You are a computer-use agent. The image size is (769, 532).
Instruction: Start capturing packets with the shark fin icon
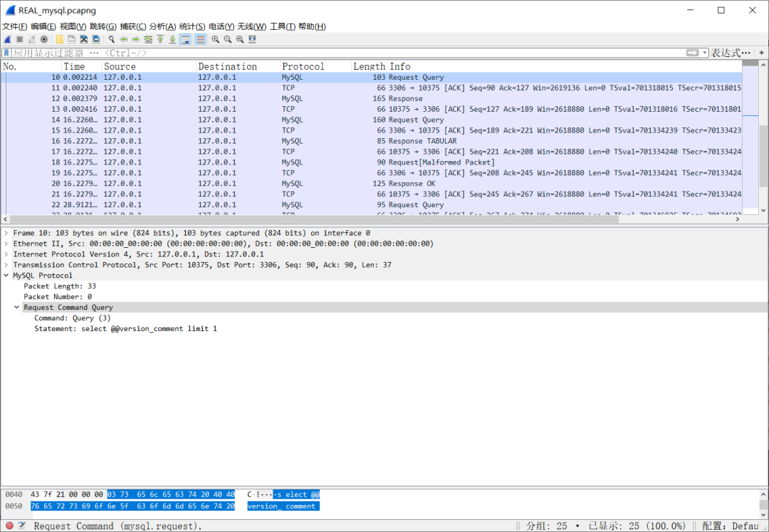tap(7, 40)
